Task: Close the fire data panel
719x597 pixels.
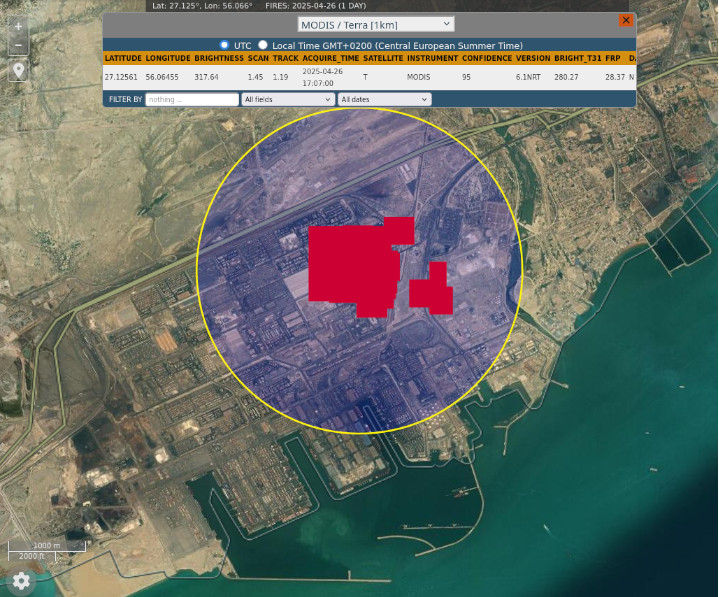Action: pos(626,20)
